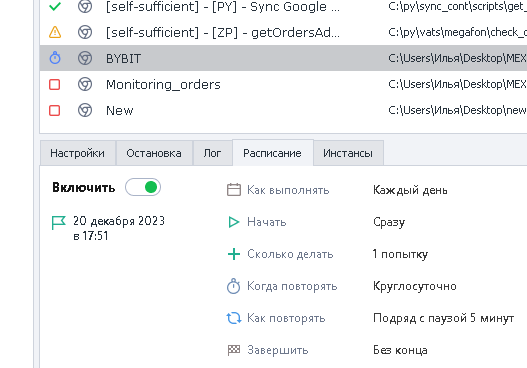The image size is (527, 368).
Task: Click the Chrome browser icon on BYBIT row
Action: (x=85, y=58)
